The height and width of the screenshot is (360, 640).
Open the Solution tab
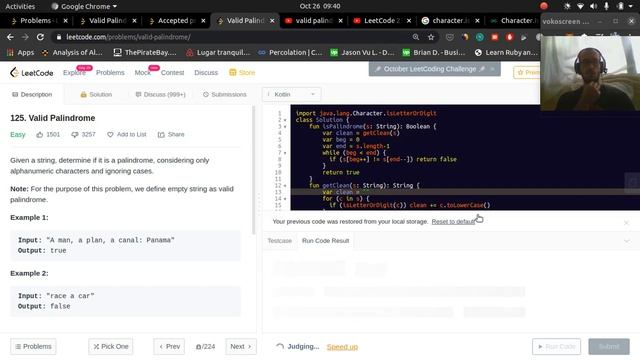(96, 94)
